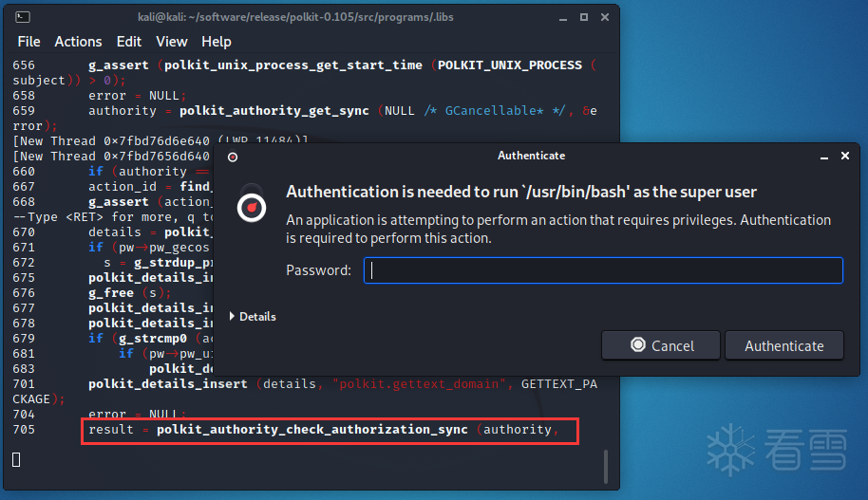Click the terminal window scrollbar

(606, 466)
